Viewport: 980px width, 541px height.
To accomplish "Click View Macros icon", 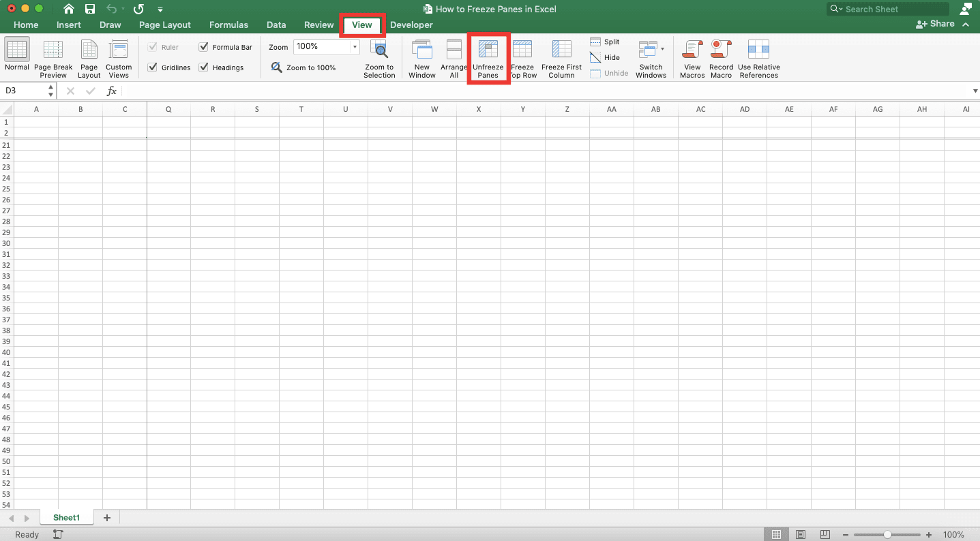I will [692, 50].
